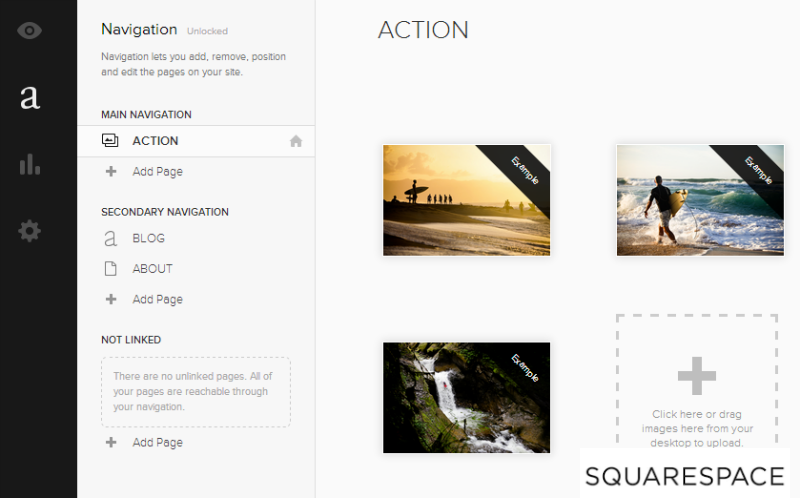This screenshot has width=800, height=498.
Task: Click the plus icon under Main Navigation
Action: [x=110, y=171]
